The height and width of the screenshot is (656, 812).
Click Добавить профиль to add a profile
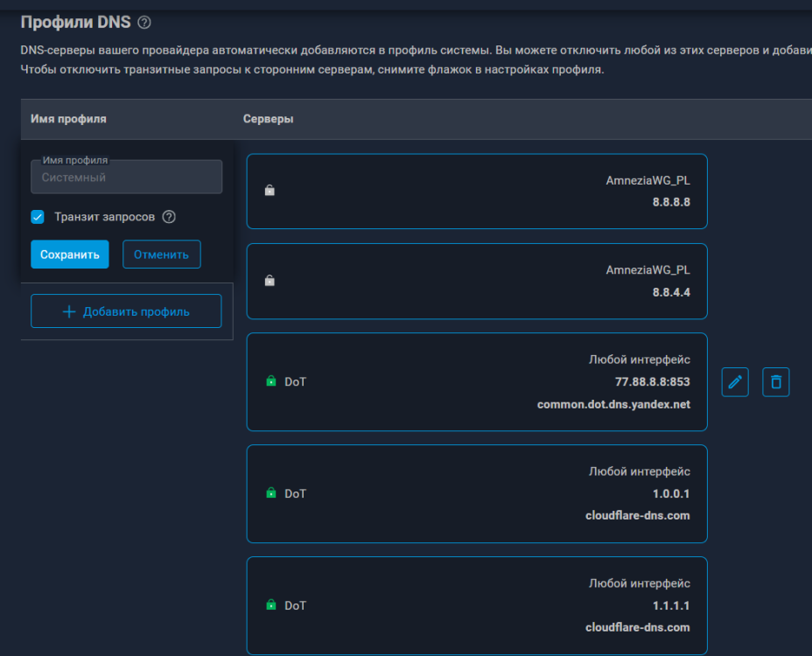click(126, 311)
